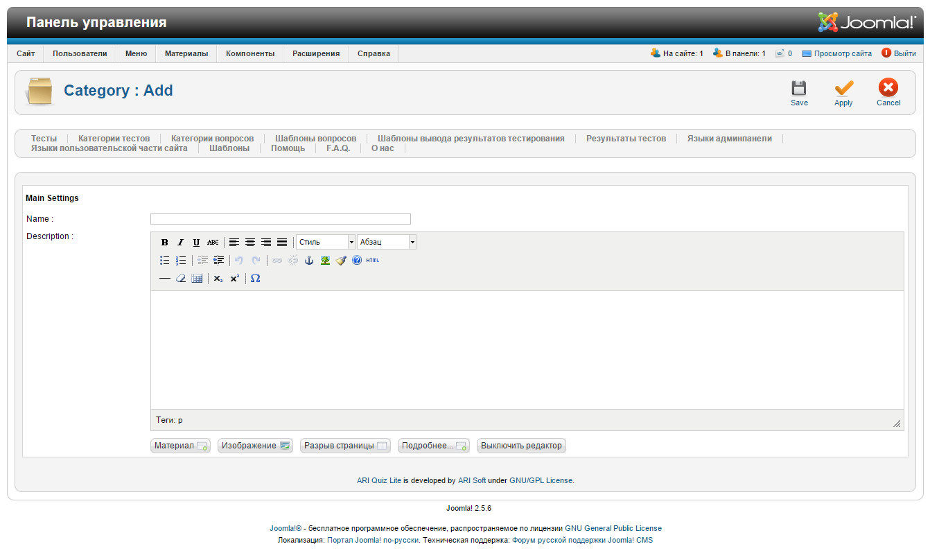
Task: Insert a special character with the Omega icon
Action: pos(255,279)
